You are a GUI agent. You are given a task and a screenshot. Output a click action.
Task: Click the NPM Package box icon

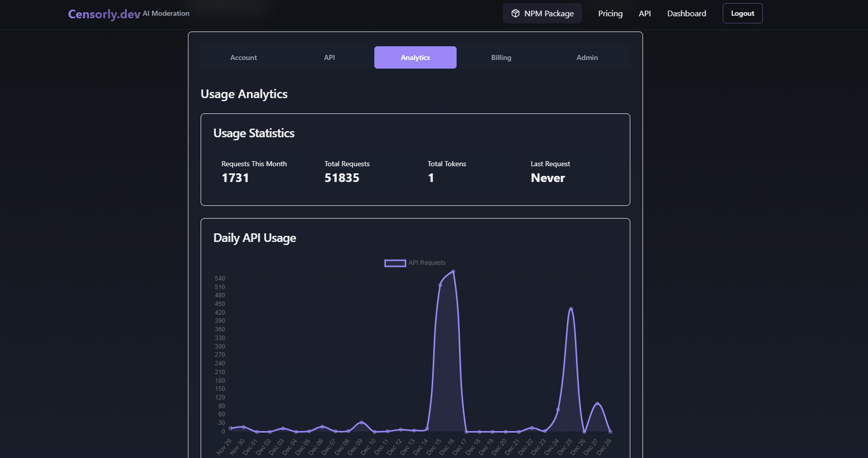[x=515, y=13]
